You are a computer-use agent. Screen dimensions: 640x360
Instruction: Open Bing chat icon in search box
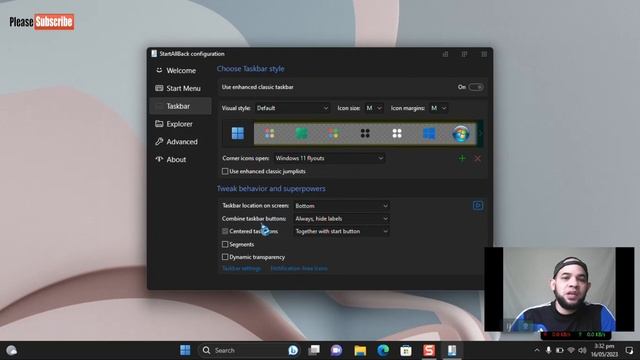[x=293, y=350]
